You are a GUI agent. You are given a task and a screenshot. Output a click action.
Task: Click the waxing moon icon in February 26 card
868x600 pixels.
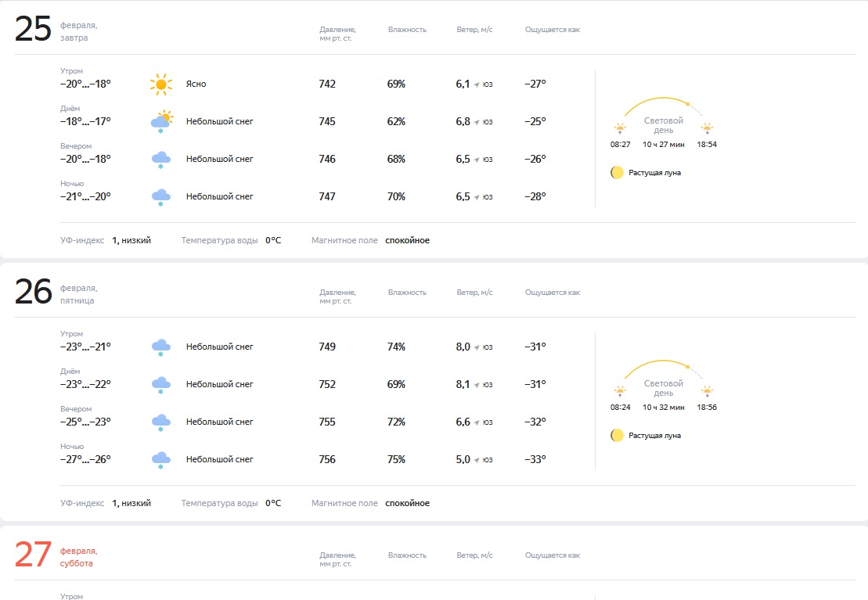tap(617, 435)
